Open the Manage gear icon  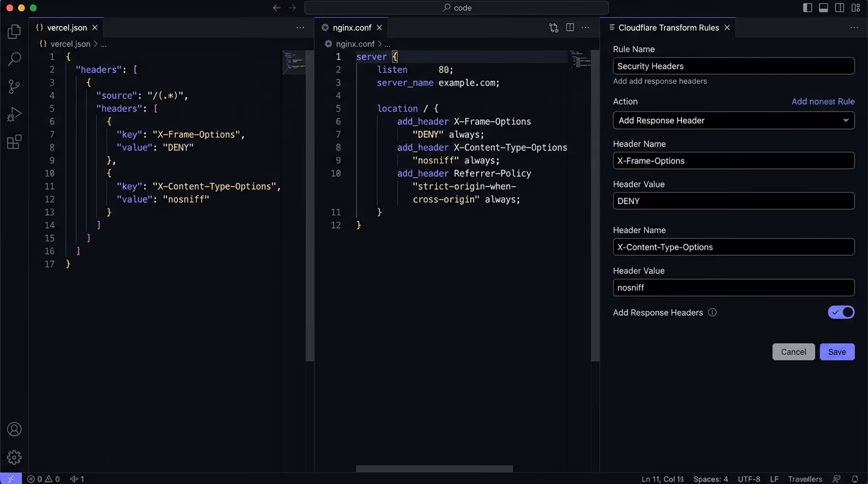(x=14, y=458)
